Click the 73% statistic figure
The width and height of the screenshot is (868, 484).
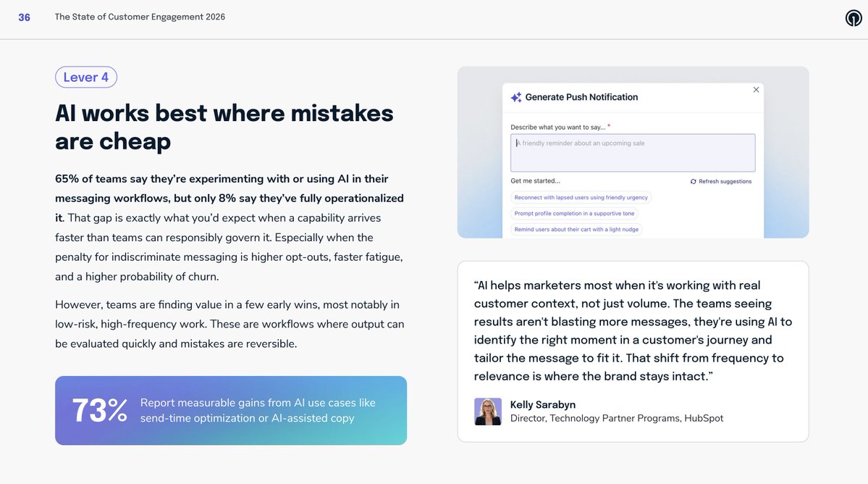pyautogui.click(x=100, y=410)
